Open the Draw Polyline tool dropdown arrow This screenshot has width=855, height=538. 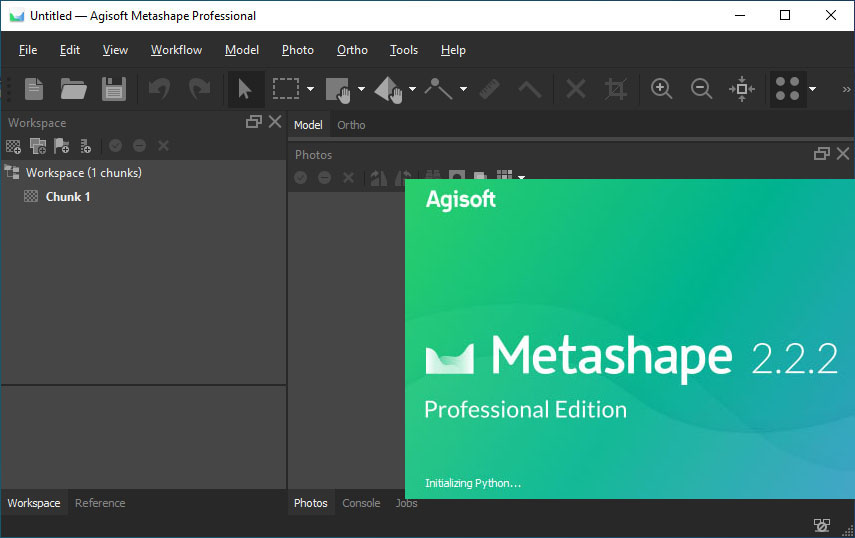point(463,89)
